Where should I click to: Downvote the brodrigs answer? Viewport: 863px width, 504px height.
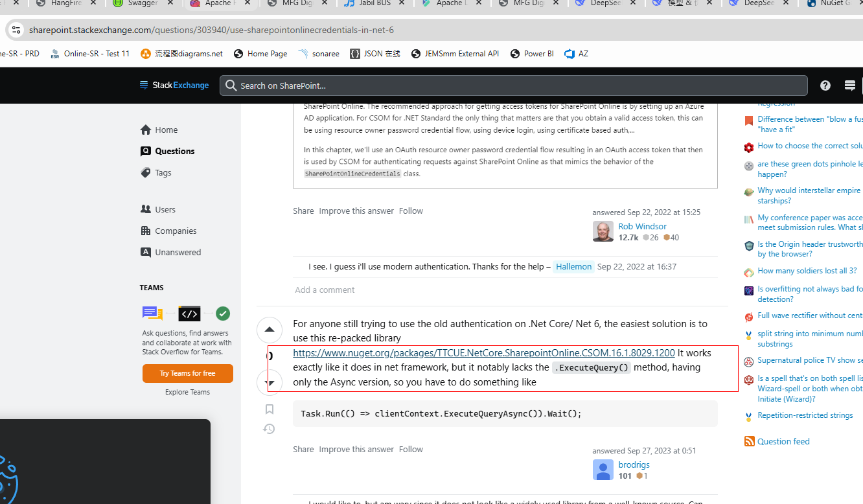pyautogui.click(x=270, y=382)
